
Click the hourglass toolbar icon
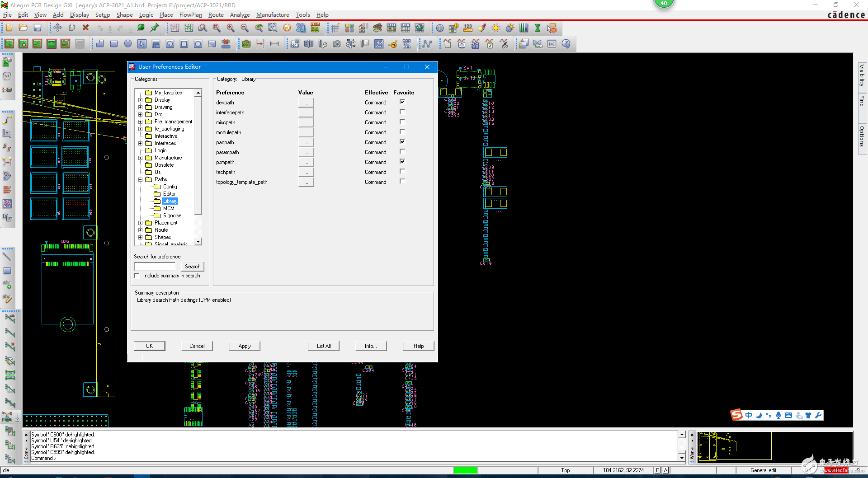pos(538,28)
